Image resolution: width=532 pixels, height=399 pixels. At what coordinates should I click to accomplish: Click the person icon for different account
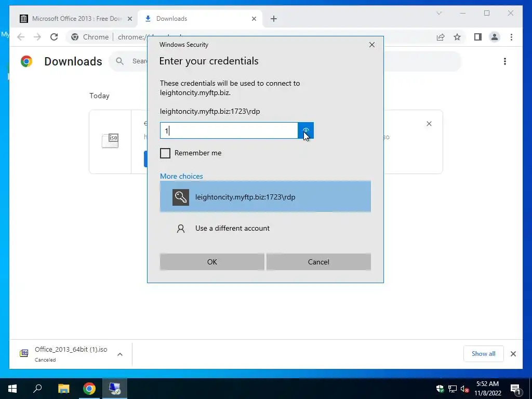181,229
